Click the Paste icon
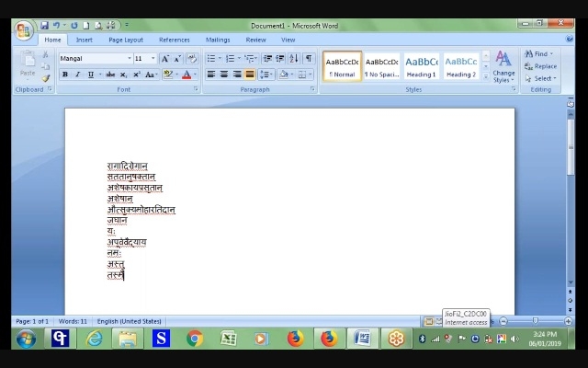The width and height of the screenshot is (588, 368). tap(28, 63)
